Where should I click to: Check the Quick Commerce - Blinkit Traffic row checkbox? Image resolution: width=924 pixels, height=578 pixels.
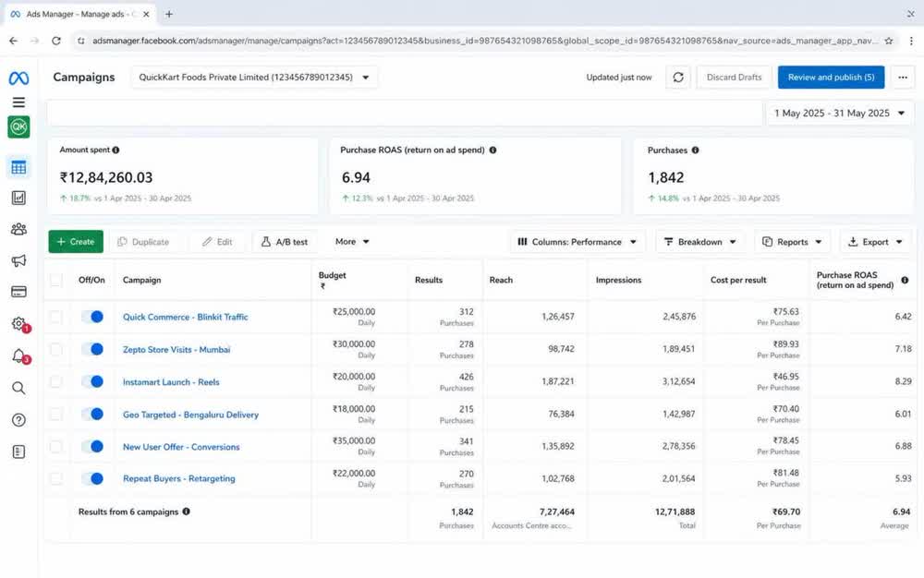pos(56,317)
